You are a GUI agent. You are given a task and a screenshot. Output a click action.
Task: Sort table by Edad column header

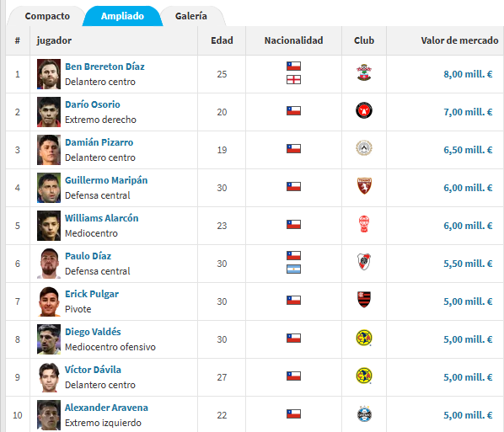point(222,40)
